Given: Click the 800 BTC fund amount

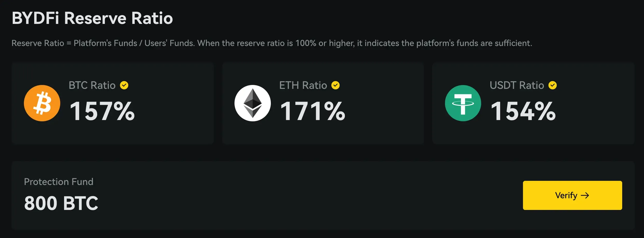Looking at the screenshot, I should 61,203.
